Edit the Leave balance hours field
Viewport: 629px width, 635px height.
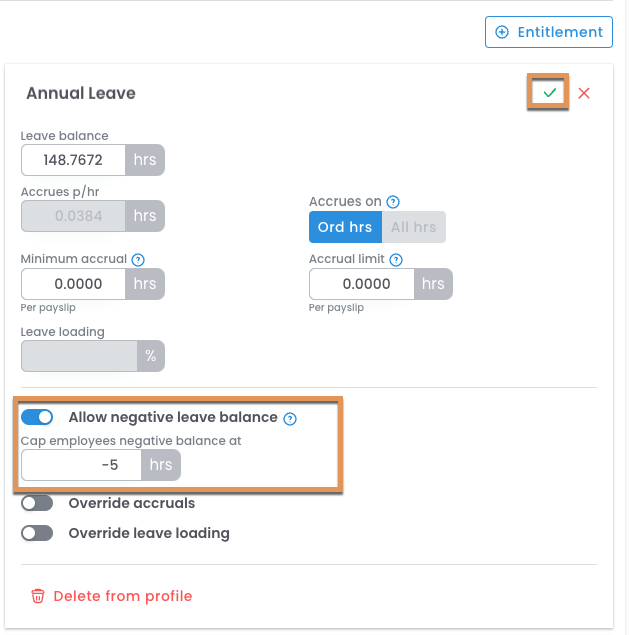[x=74, y=160]
